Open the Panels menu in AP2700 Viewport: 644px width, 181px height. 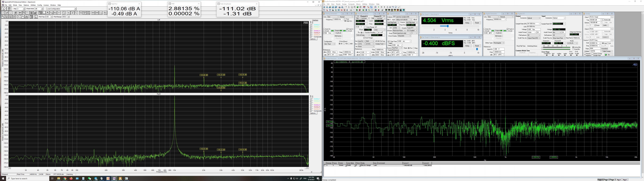click(x=338, y=4)
